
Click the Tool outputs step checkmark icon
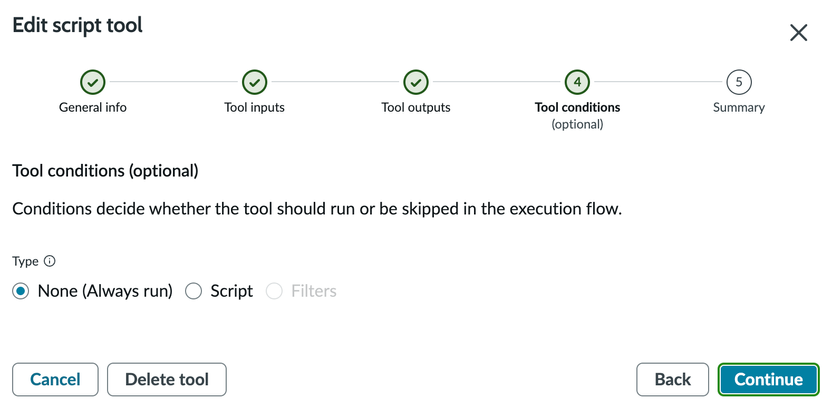416,82
